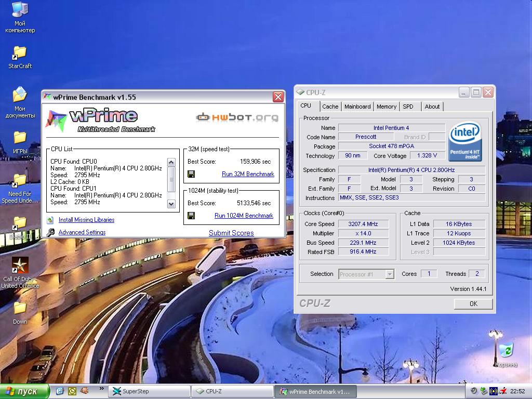Click the wPrime title bar icon

(x=48, y=97)
